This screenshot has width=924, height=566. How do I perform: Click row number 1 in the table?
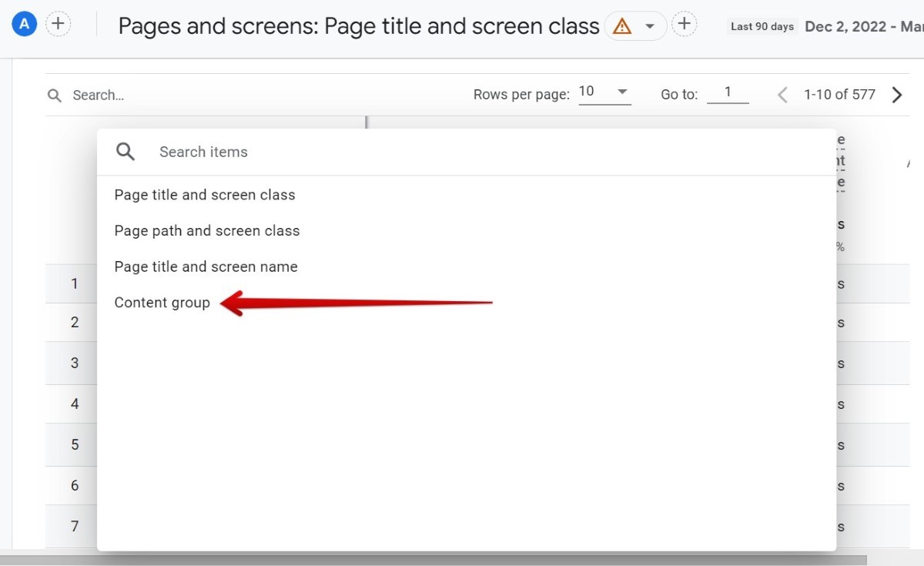click(75, 283)
